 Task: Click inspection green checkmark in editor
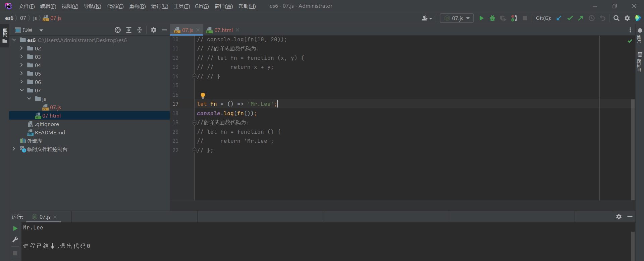(630, 41)
